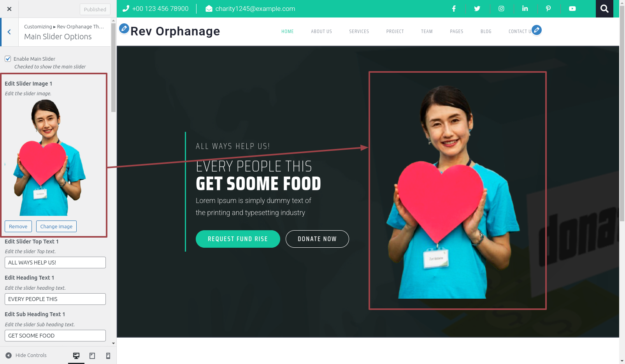Viewport: 625px width, 364px height.
Task: Open the YouTube social icon
Action: pos(572,9)
